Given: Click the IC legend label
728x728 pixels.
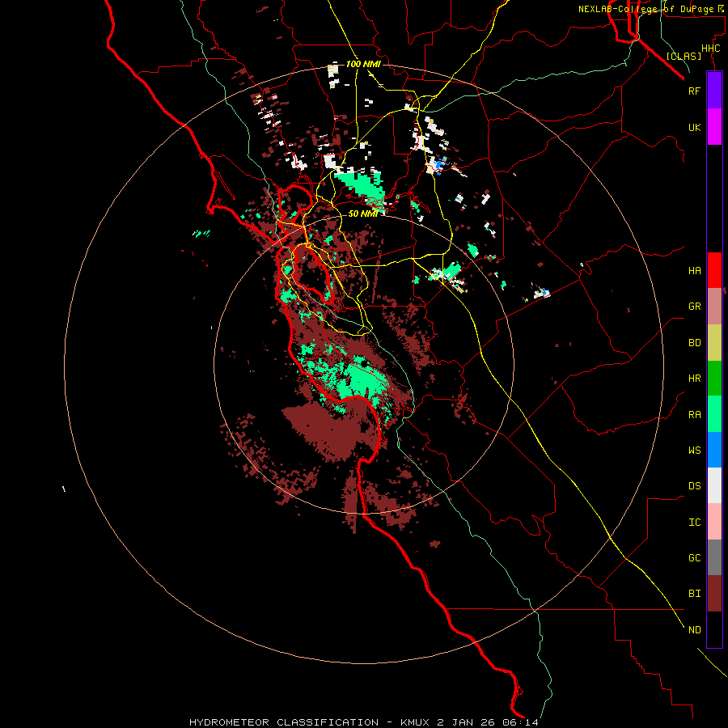Looking at the screenshot, I should (694, 523).
